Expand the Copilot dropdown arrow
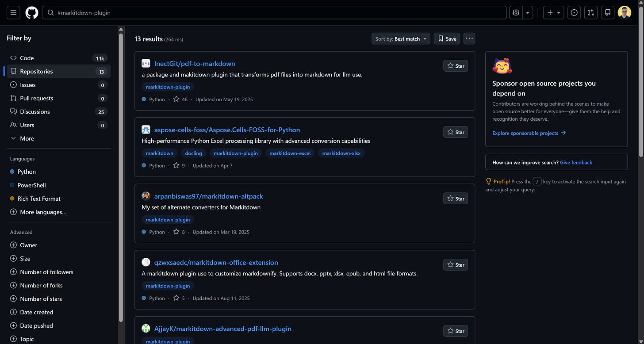Screen dimensions: 644x344 [528, 12]
